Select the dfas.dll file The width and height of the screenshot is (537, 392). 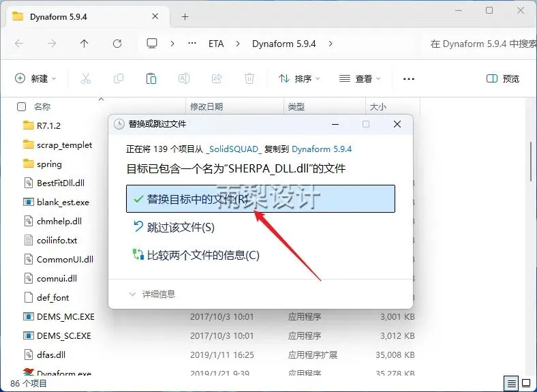click(x=51, y=355)
